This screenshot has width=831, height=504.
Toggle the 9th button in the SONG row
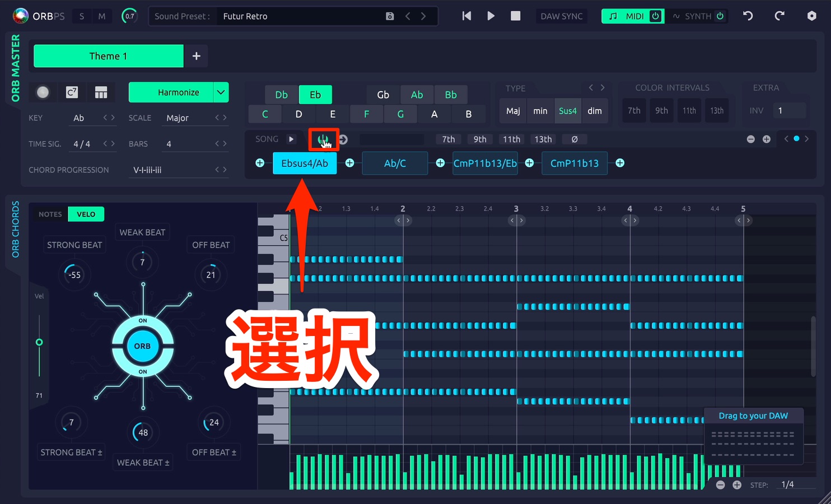tap(480, 139)
